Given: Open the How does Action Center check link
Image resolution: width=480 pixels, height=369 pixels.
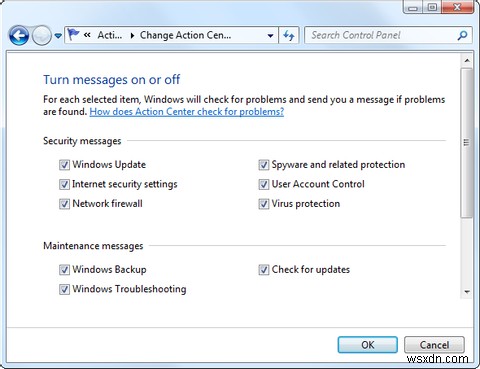Looking at the screenshot, I should (x=187, y=112).
